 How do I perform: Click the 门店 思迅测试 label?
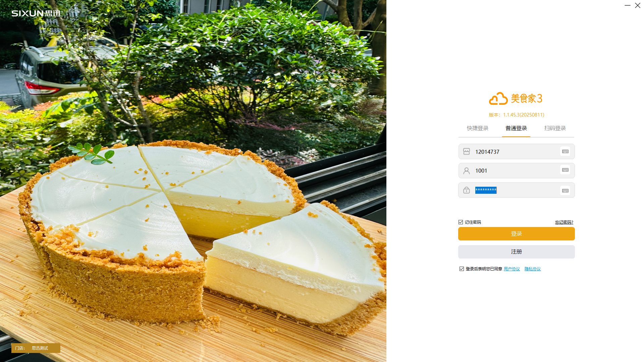36,348
